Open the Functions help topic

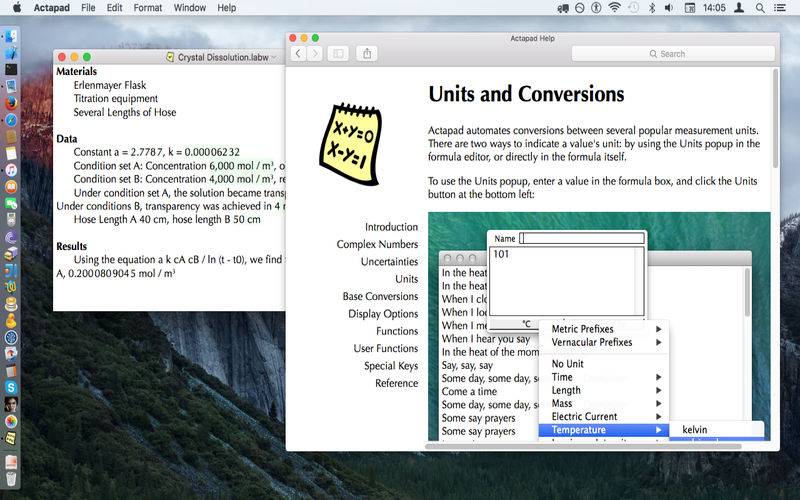point(397,331)
